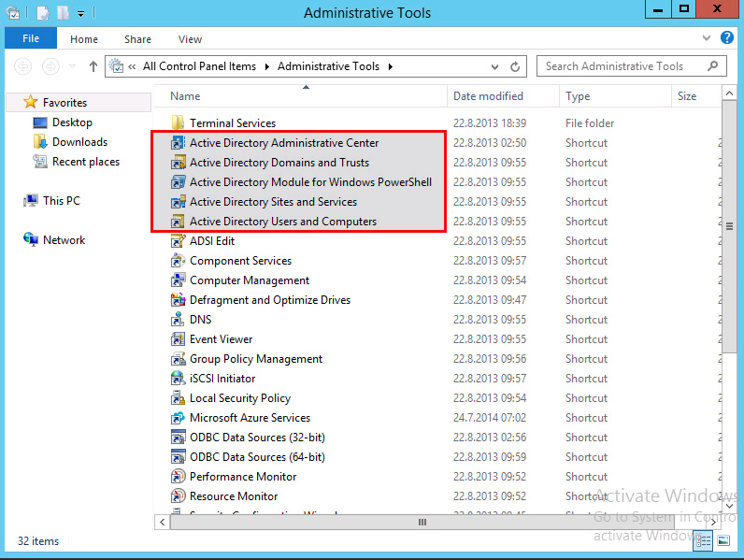Select the iSCSI Initiator icon
The height and width of the screenshot is (560, 744).
click(x=178, y=379)
